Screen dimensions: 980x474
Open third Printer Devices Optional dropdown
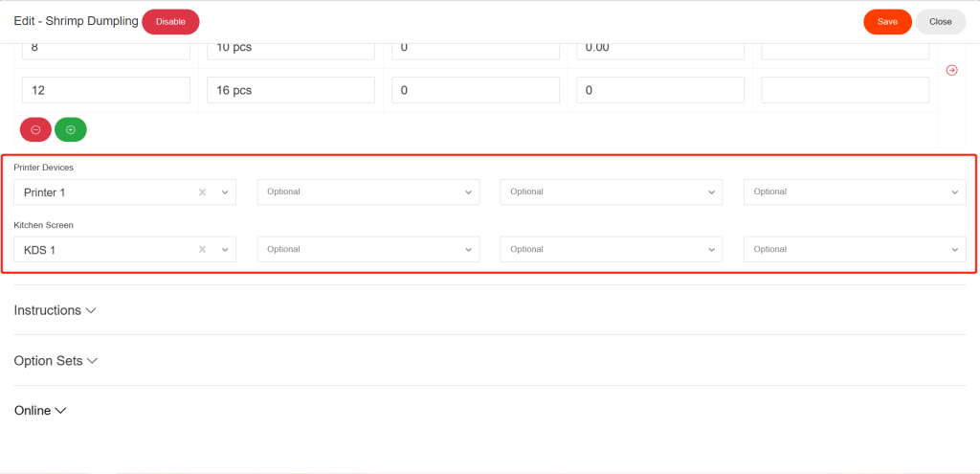(612, 192)
